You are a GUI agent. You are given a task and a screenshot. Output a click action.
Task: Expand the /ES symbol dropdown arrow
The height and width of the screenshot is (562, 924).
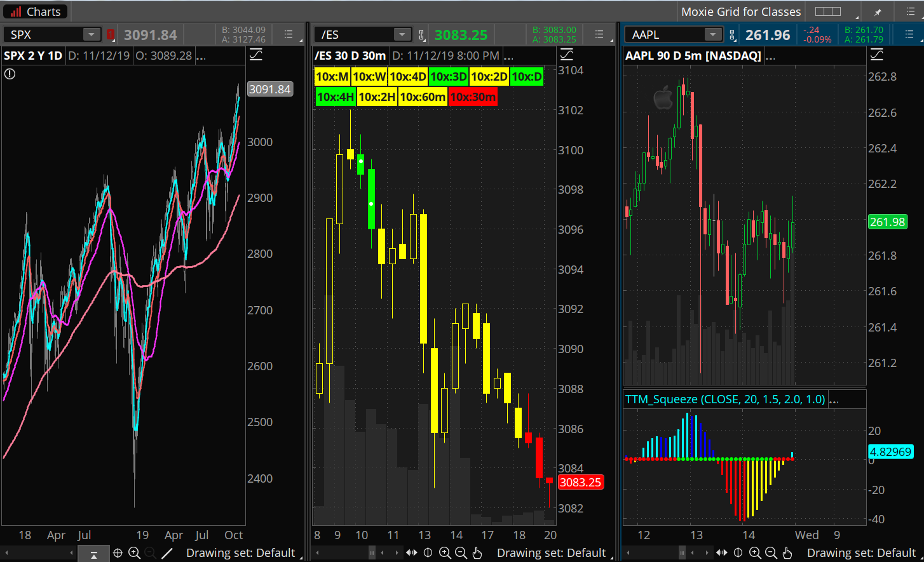tap(402, 34)
